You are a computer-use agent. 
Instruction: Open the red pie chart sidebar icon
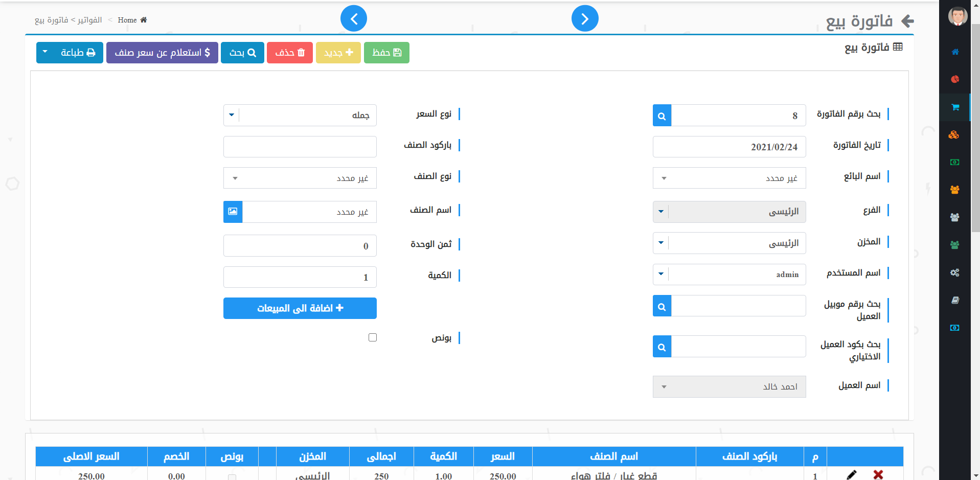[x=954, y=79]
